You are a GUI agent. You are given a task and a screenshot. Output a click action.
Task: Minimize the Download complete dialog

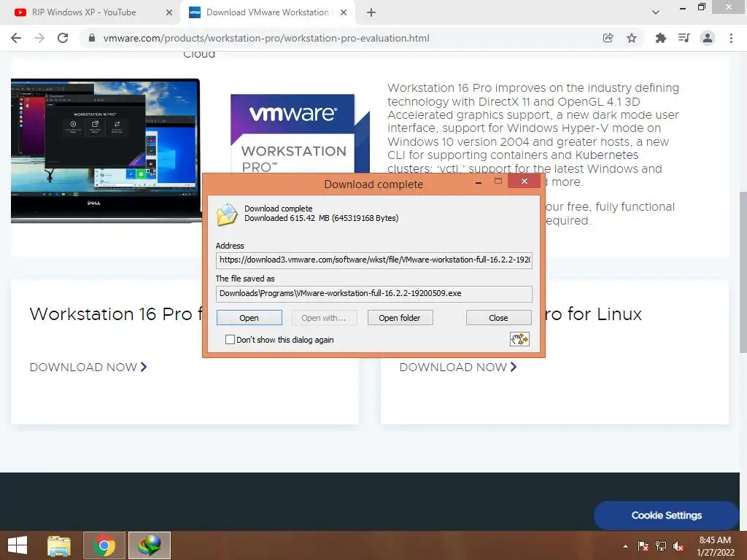click(479, 182)
